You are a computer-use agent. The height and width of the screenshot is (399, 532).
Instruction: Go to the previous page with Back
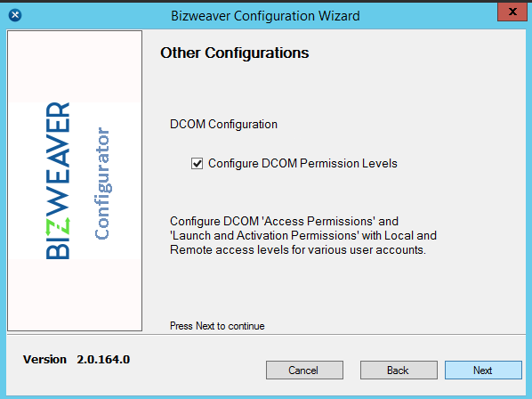point(399,370)
